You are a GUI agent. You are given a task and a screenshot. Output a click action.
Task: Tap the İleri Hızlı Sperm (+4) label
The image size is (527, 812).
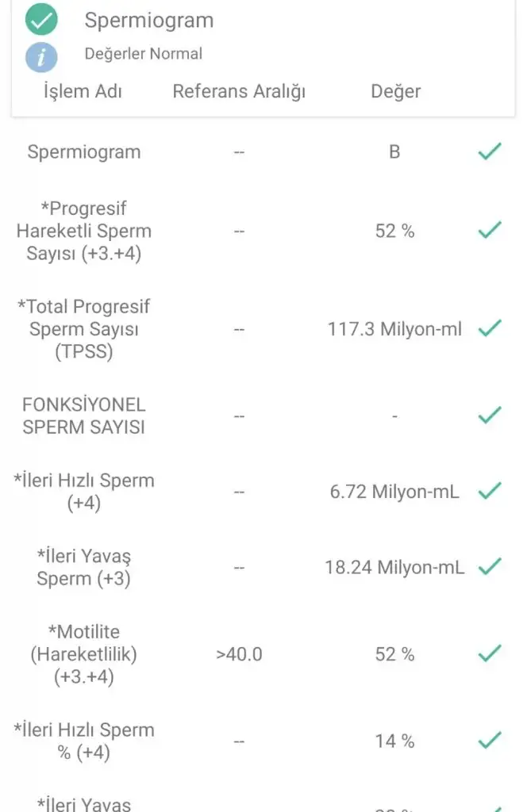point(84,491)
